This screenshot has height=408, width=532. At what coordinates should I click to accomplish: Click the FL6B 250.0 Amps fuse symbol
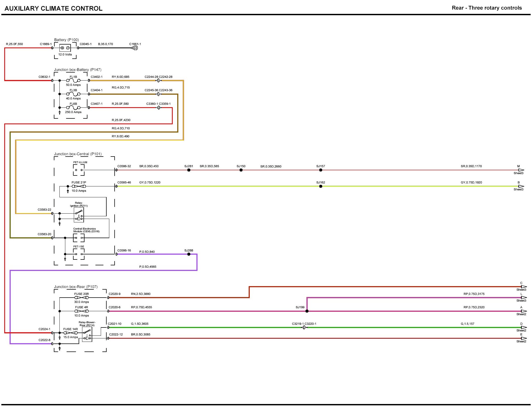pos(73,107)
